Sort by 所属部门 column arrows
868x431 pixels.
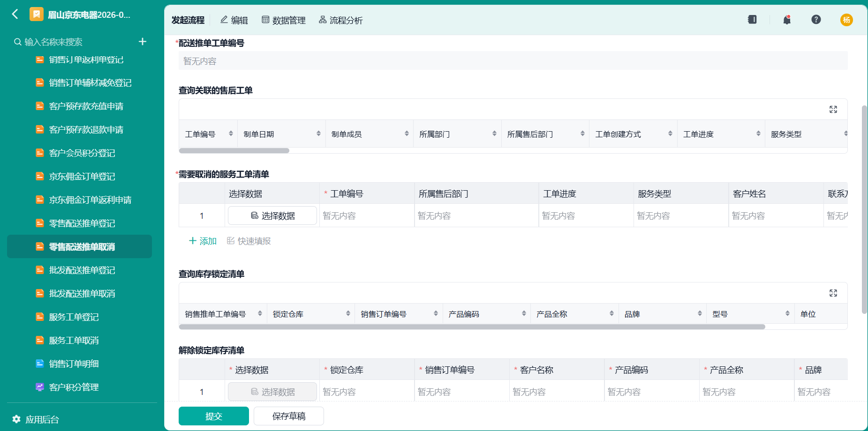point(494,134)
